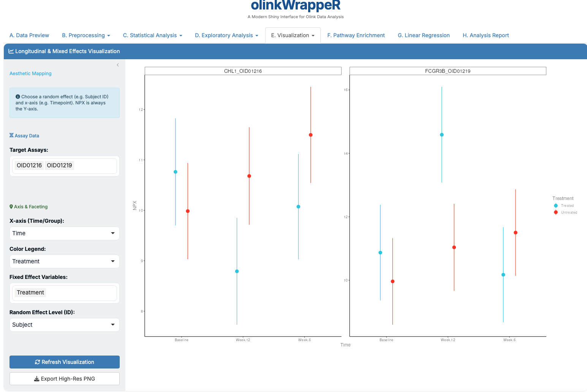Expand the D. Exploratory Analysis menu
The height and width of the screenshot is (392, 587).
[x=226, y=35]
